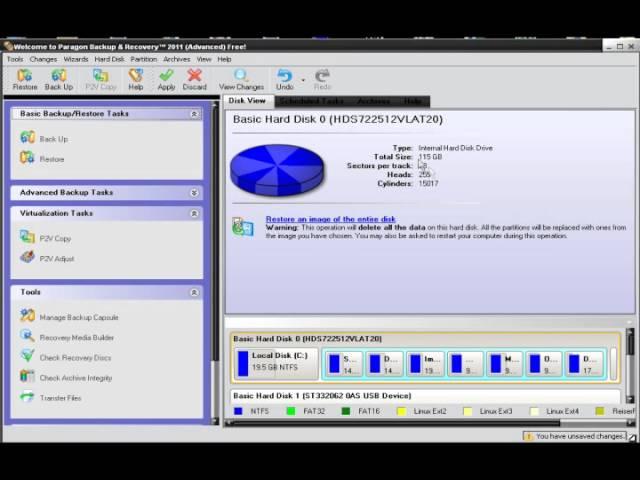Open Check Recovery Discs tool
The width and height of the screenshot is (640, 480).
pyautogui.click(x=65, y=357)
